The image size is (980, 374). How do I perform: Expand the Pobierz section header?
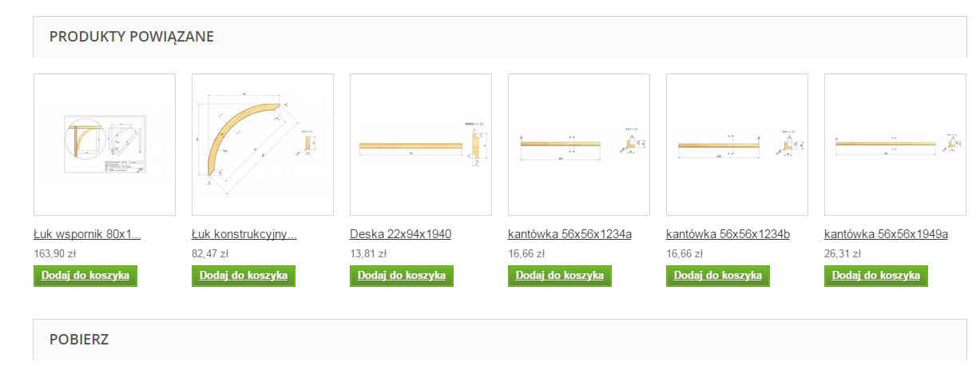(x=79, y=339)
